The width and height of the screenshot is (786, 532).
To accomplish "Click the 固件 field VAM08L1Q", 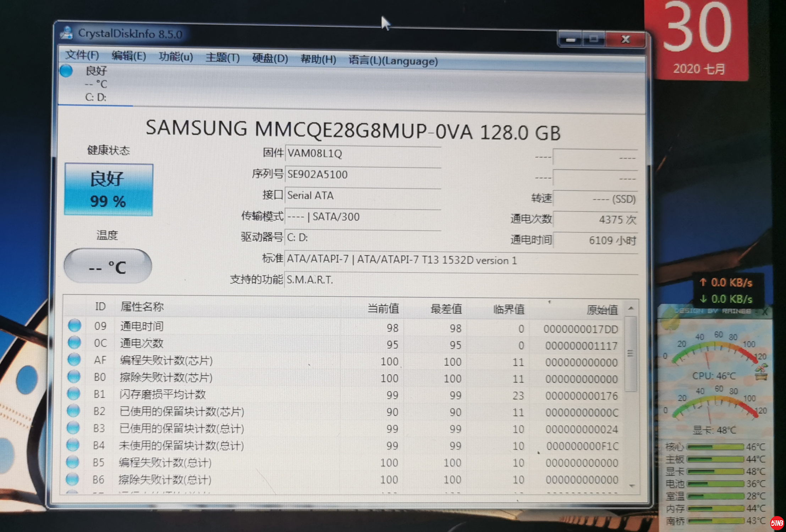I will [363, 154].
